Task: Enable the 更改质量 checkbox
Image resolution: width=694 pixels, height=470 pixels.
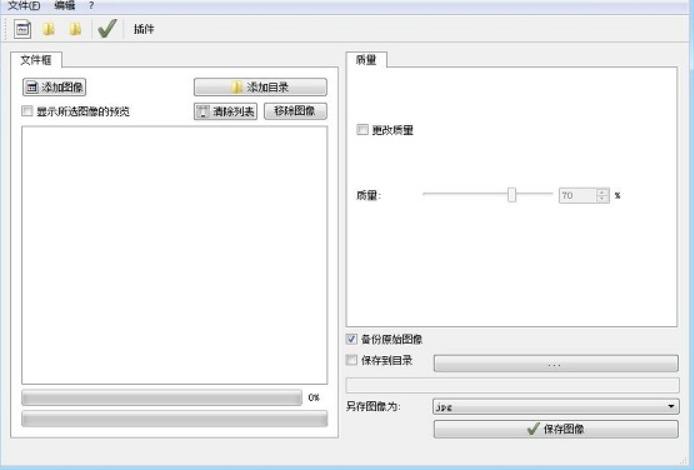Action: tap(362, 130)
